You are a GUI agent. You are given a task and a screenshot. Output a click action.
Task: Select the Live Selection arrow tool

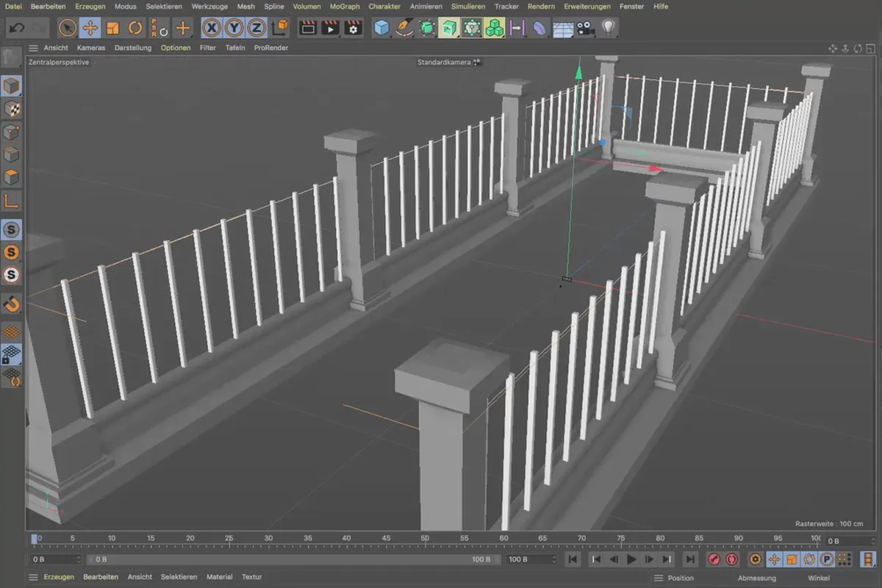point(68,28)
